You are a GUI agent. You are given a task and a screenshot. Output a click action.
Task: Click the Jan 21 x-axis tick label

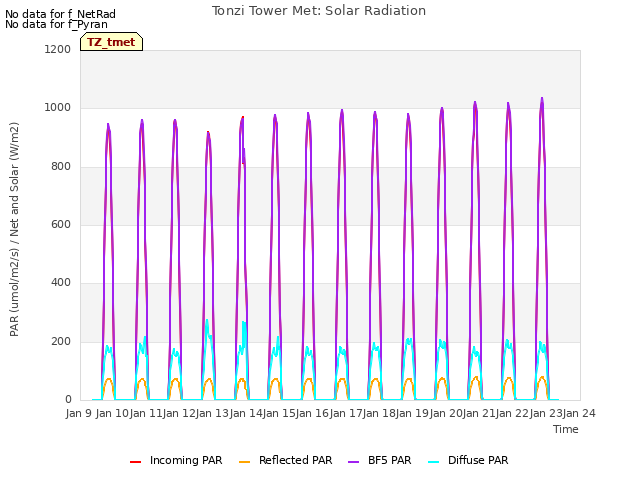click(x=479, y=413)
